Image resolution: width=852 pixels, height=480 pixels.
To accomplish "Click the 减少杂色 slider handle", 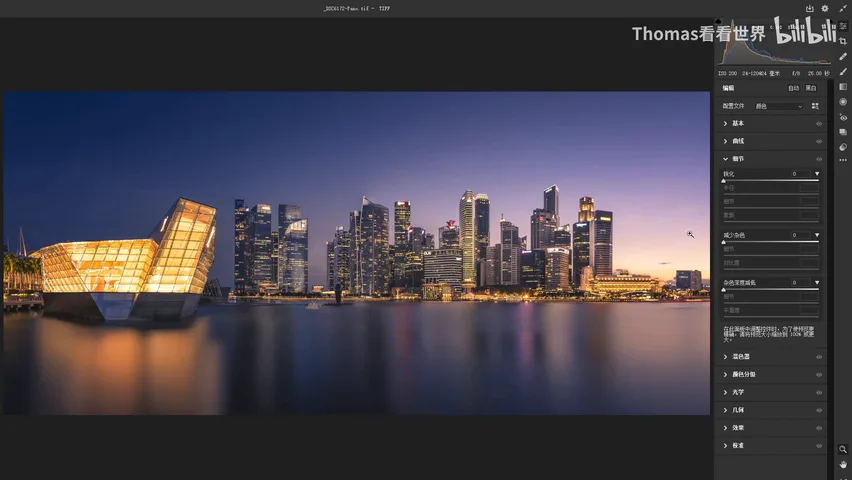I will [x=723, y=242].
